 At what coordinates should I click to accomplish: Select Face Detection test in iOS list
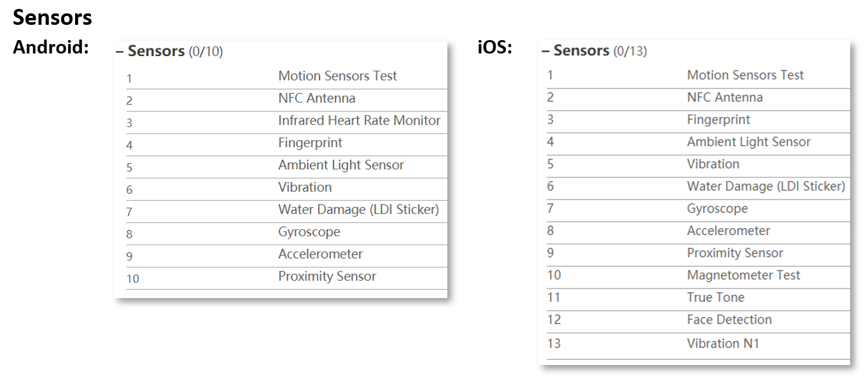pyautogui.click(x=698, y=322)
